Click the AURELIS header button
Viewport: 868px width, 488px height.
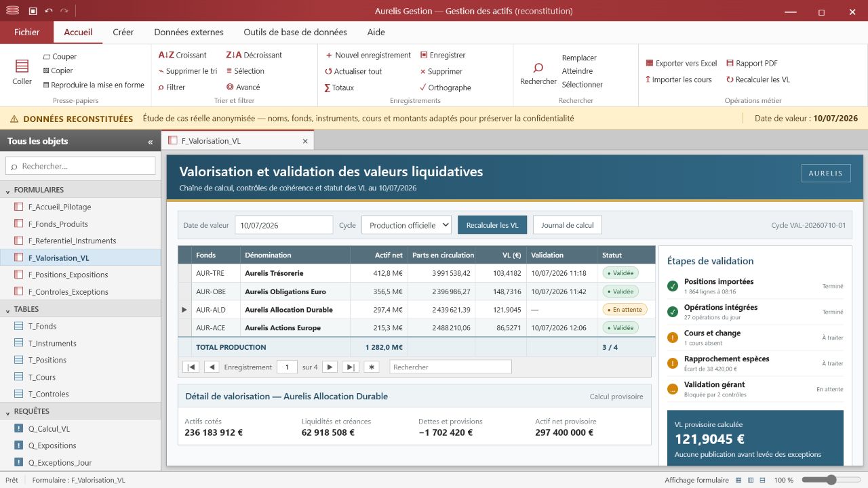click(825, 173)
